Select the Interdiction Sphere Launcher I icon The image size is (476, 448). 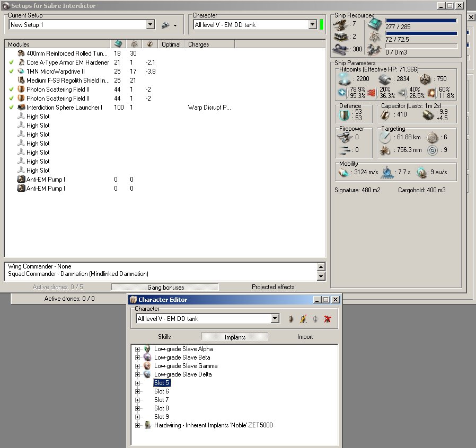(21, 107)
